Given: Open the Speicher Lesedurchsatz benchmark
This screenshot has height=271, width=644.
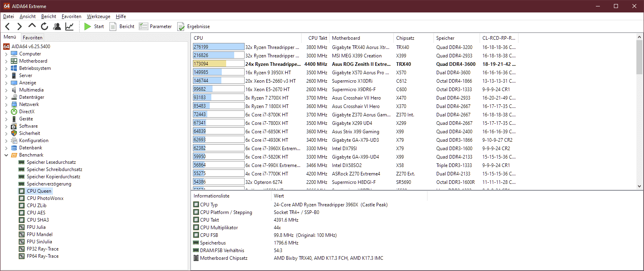Looking at the screenshot, I should point(51,162).
